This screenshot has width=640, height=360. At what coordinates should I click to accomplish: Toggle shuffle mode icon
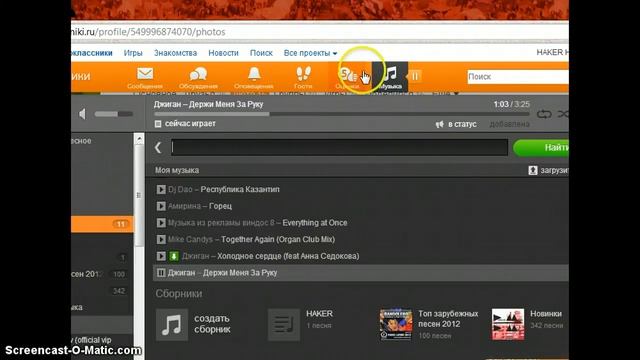pyautogui.click(x=563, y=114)
